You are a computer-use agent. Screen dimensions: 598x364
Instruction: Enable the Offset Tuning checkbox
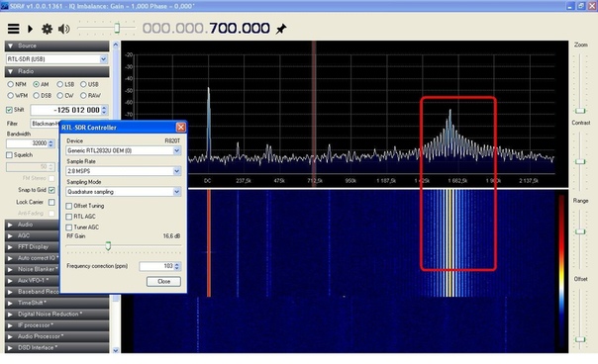(69, 206)
